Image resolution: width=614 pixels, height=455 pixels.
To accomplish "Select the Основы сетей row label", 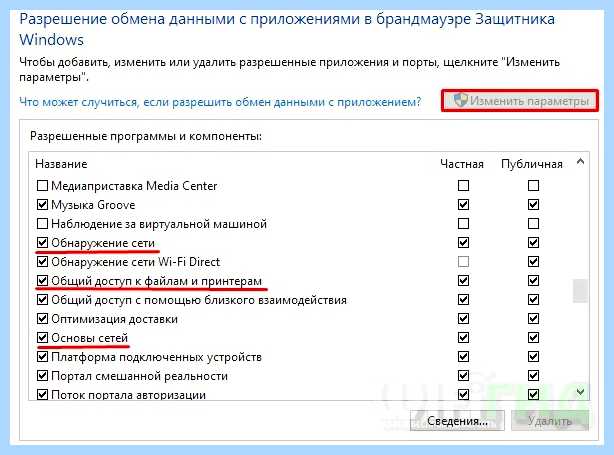I will (x=90, y=338).
